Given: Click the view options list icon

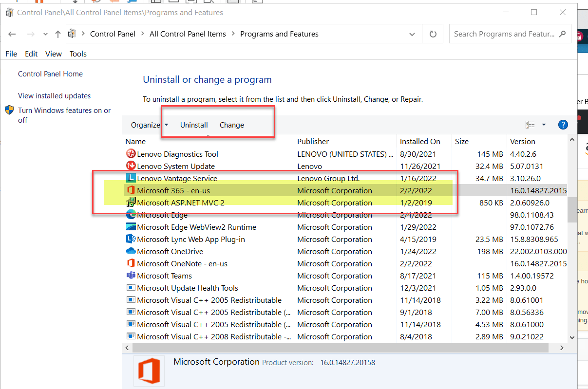Looking at the screenshot, I should tap(530, 125).
